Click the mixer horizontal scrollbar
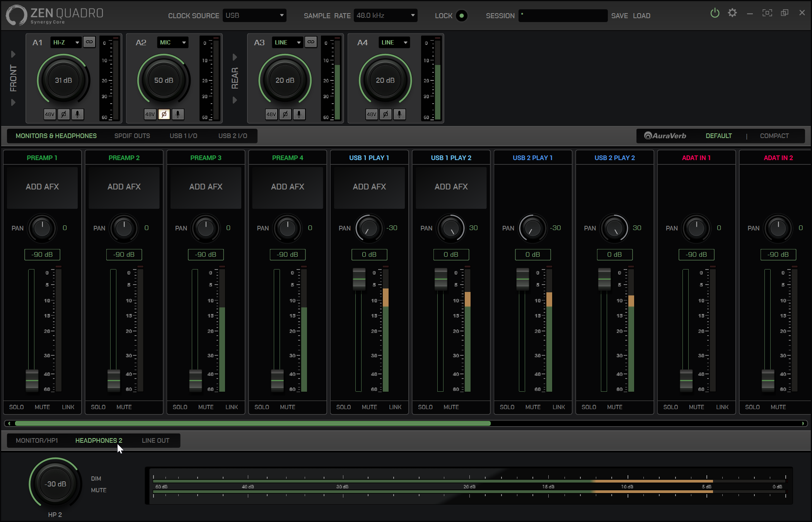 253,423
